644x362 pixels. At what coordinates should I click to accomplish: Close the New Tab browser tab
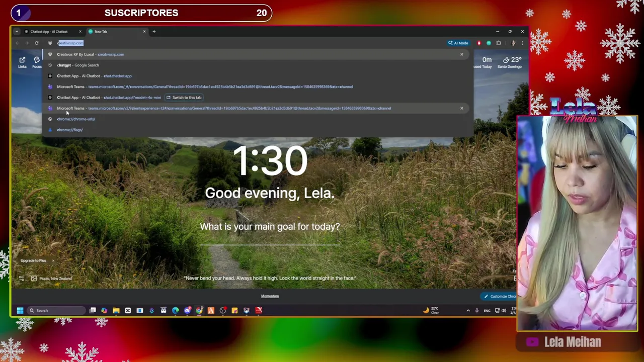[x=144, y=32]
